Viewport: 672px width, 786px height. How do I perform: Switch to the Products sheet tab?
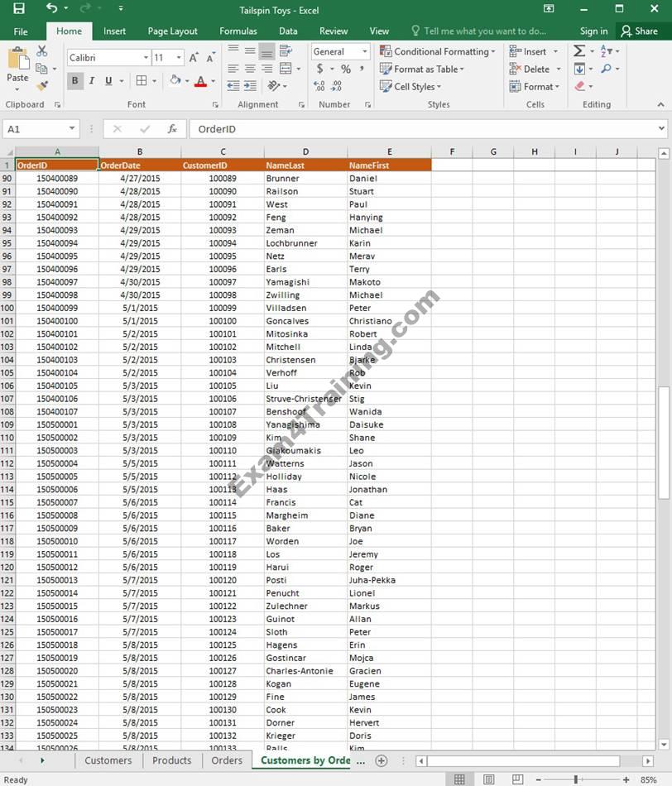tap(172, 760)
